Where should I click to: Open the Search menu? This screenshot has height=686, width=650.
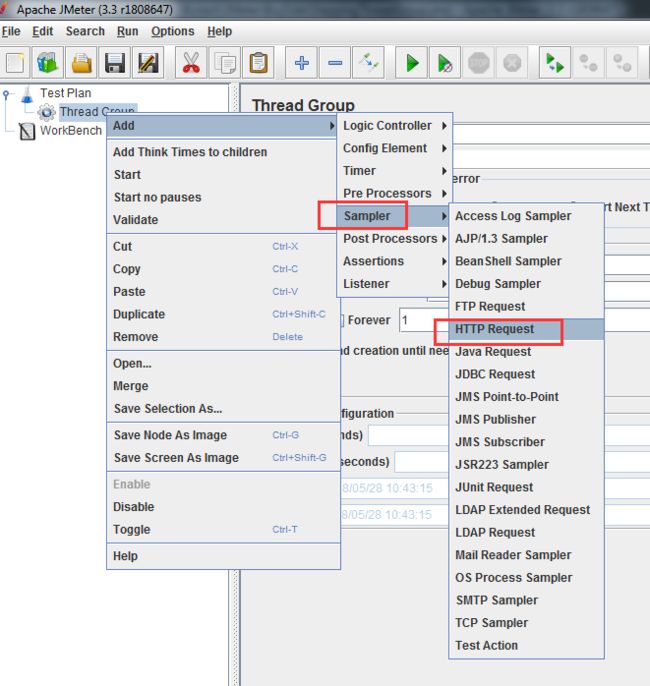click(x=85, y=32)
